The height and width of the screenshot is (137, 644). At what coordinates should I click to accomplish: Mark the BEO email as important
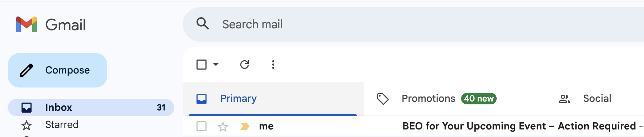coord(245,126)
